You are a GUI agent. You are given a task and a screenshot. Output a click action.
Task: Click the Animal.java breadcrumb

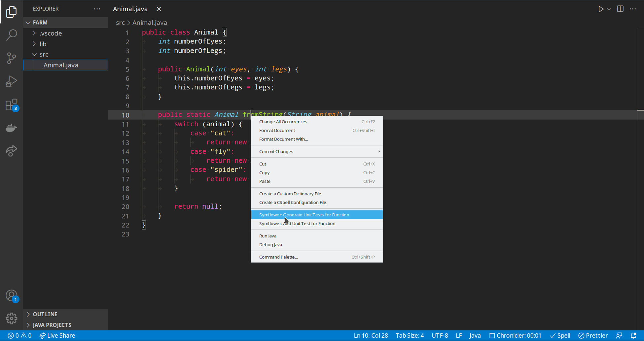click(x=150, y=22)
